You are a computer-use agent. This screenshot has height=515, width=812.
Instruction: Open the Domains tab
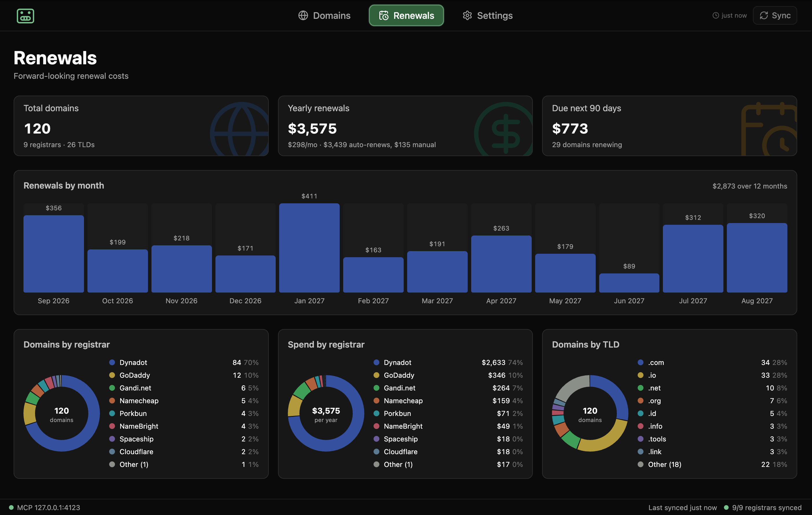[324, 16]
